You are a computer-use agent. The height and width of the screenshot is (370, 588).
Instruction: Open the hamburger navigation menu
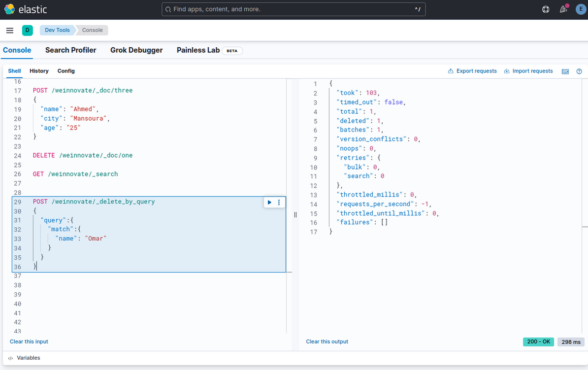9,31
